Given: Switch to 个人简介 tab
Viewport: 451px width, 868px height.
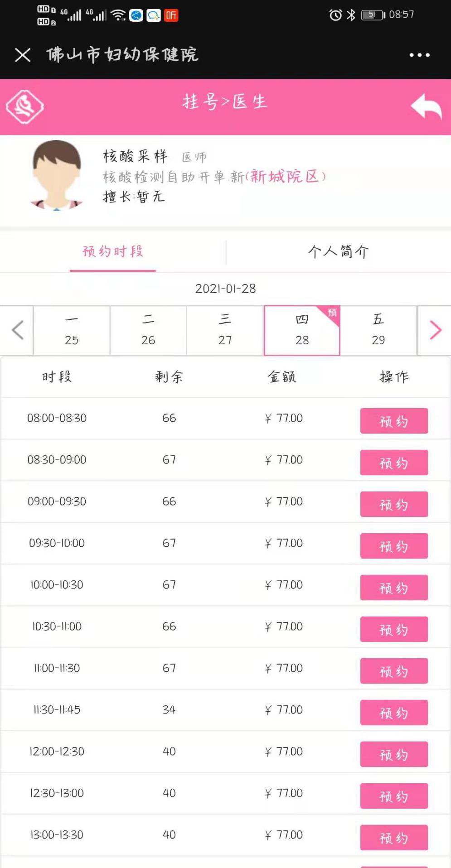Looking at the screenshot, I should [338, 251].
